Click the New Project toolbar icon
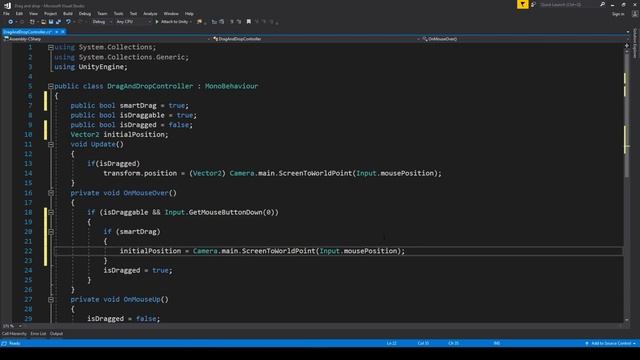The image size is (640, 360). coord(32,22)
